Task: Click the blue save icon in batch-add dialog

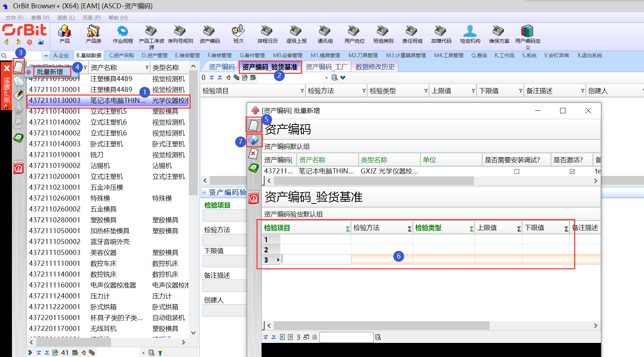Action: tap(254, 140)
